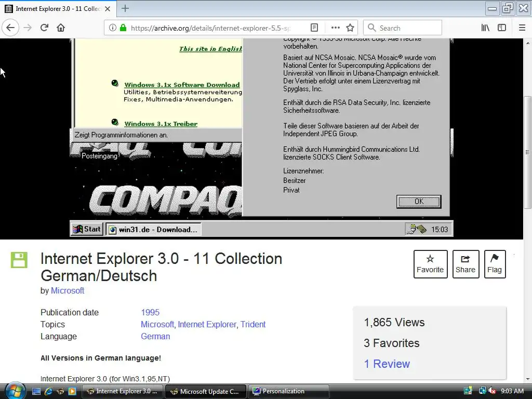Flag this item with the Flag button
The width and height of the screenshot is (532, 399).
point(495,264)
